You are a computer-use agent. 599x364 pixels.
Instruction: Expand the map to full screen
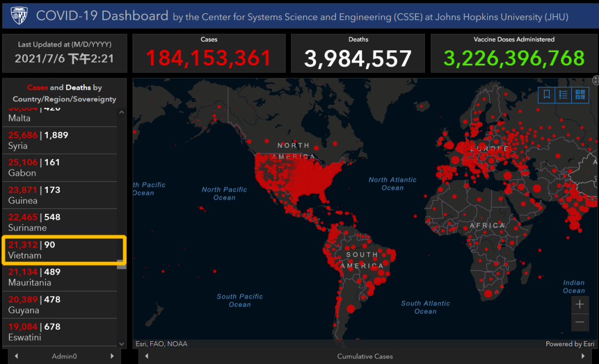(596, 81)
